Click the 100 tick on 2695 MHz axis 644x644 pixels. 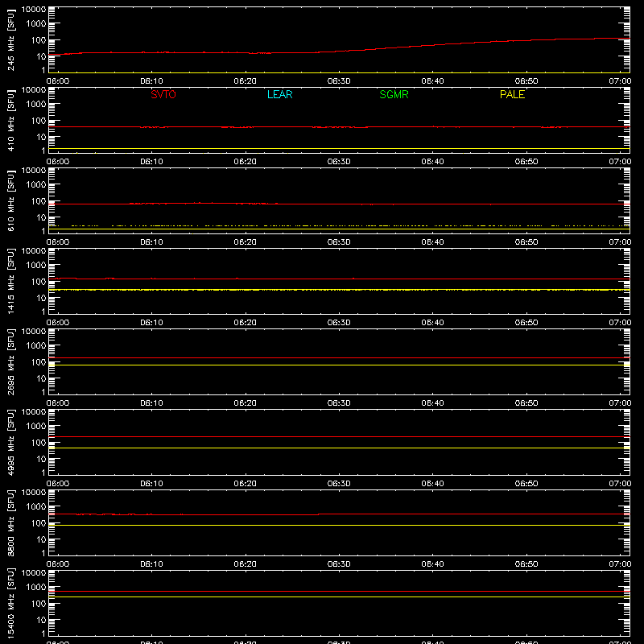pos(39,362)
